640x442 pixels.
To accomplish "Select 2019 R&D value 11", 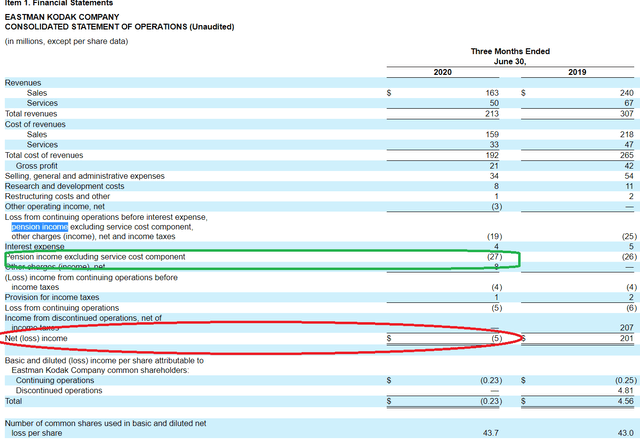I will click(x=629, y=187).
